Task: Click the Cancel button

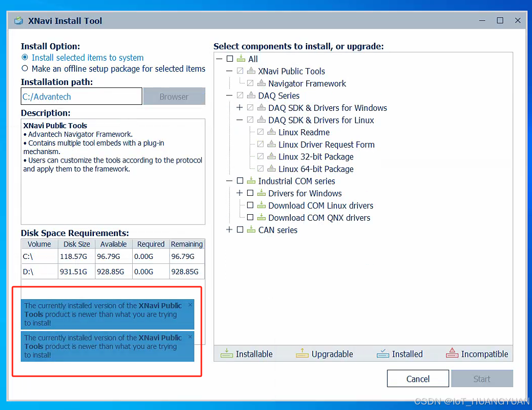Action: coord(417,378)
